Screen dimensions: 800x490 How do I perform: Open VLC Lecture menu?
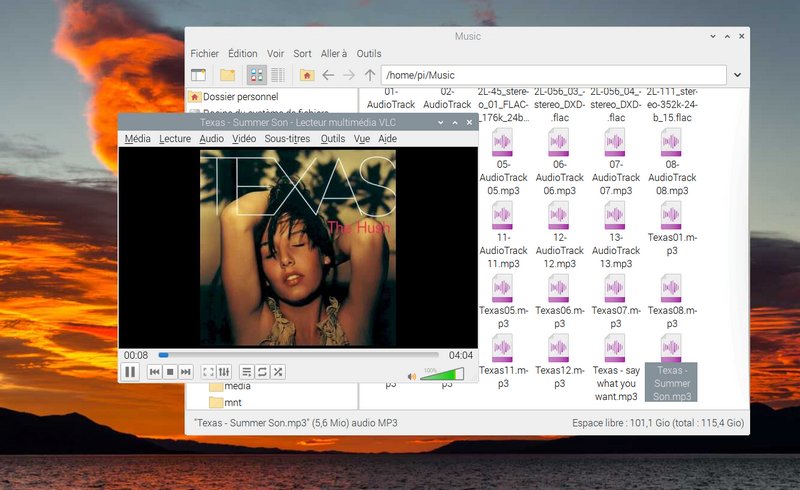click(x=175, y=139)
